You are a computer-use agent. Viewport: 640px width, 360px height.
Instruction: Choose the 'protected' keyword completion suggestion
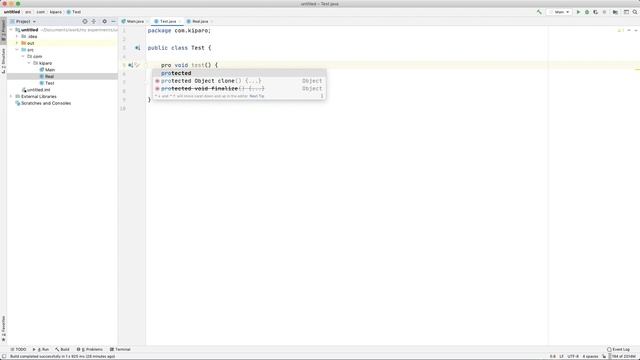(239, 73)
